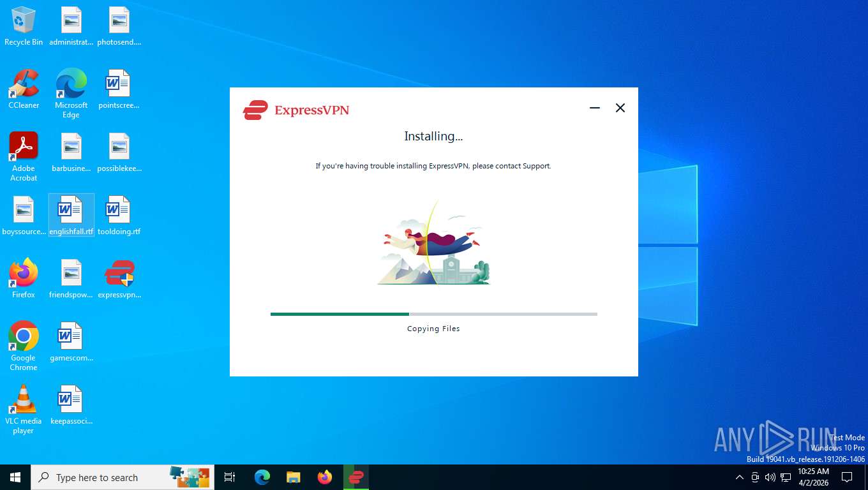Select the administrat... image file icon
This screenshot has height=490, width=868.
(x=71, y=26)
